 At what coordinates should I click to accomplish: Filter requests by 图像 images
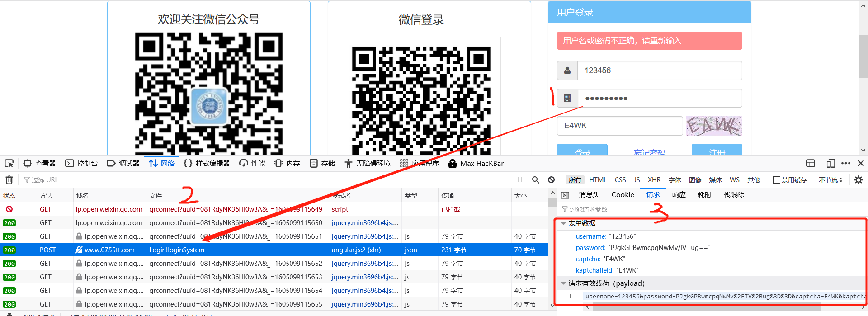[x=695, y=180]
